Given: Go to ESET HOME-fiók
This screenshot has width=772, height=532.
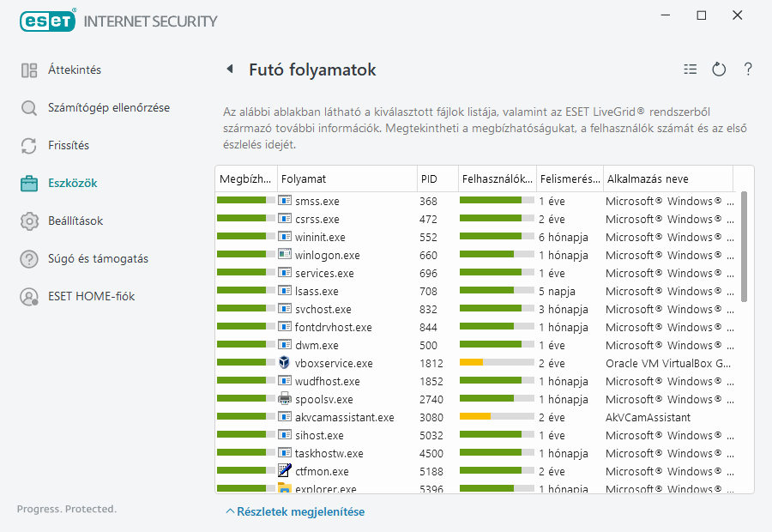Looking at the screenshot, I should click(87, 297).
